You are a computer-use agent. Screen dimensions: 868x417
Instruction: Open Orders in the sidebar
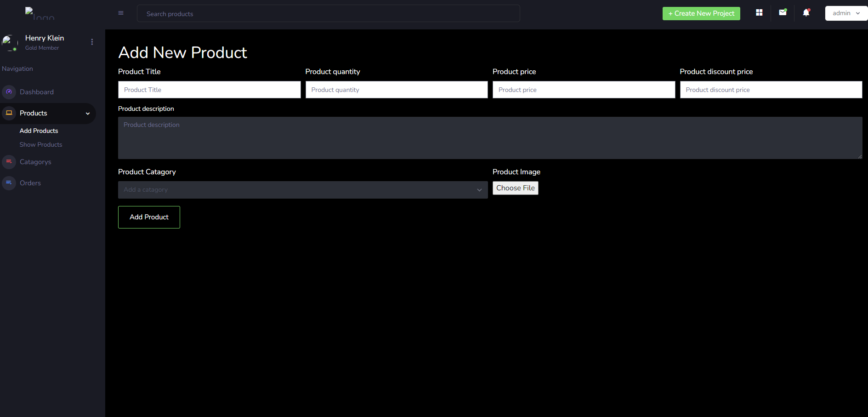tap(30, 183)
